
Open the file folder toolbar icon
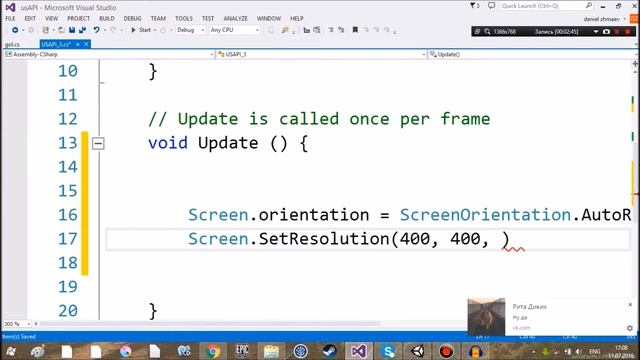(61, 30)
